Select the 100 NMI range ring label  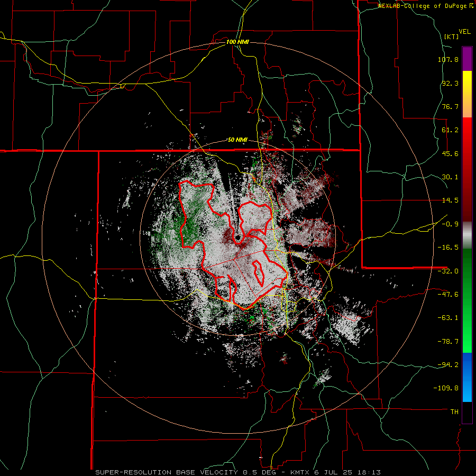pos(237,42)
